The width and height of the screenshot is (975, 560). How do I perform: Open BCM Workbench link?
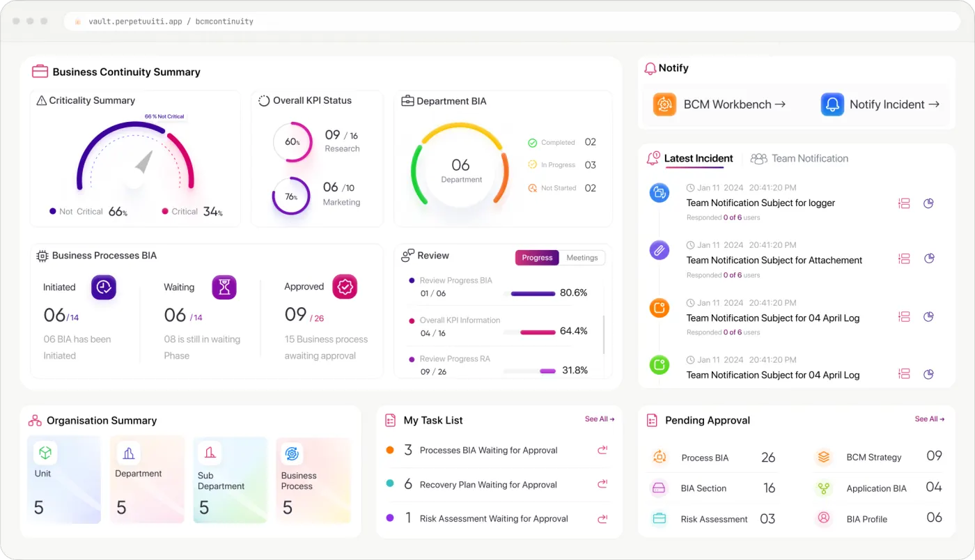[735, 104]
